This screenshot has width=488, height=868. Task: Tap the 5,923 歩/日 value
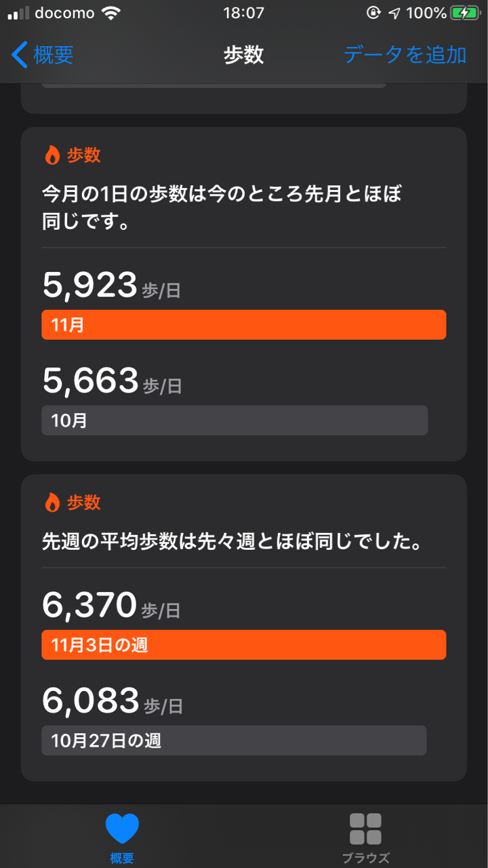pos(112,285)
